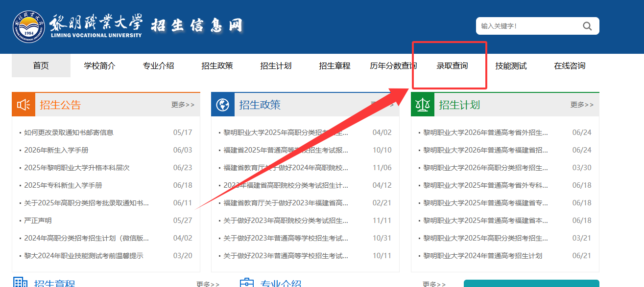Click the search magnifier icon

pos(587,26)
